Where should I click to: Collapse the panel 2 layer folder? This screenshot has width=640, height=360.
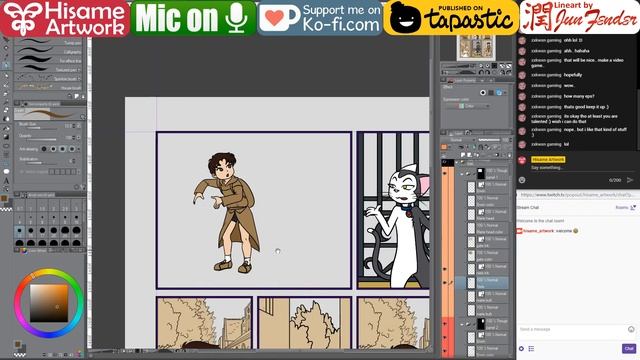[462, 324]
